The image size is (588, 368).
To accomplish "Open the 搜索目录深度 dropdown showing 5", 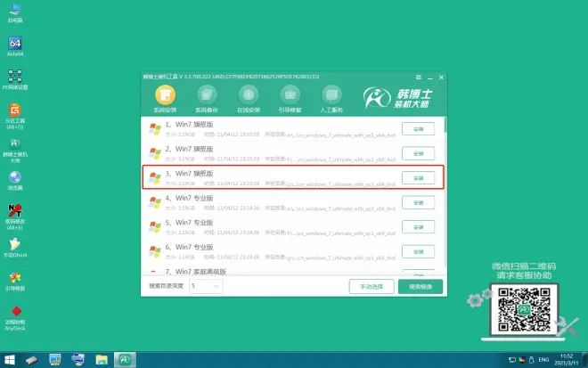I will tap(206, 286).
